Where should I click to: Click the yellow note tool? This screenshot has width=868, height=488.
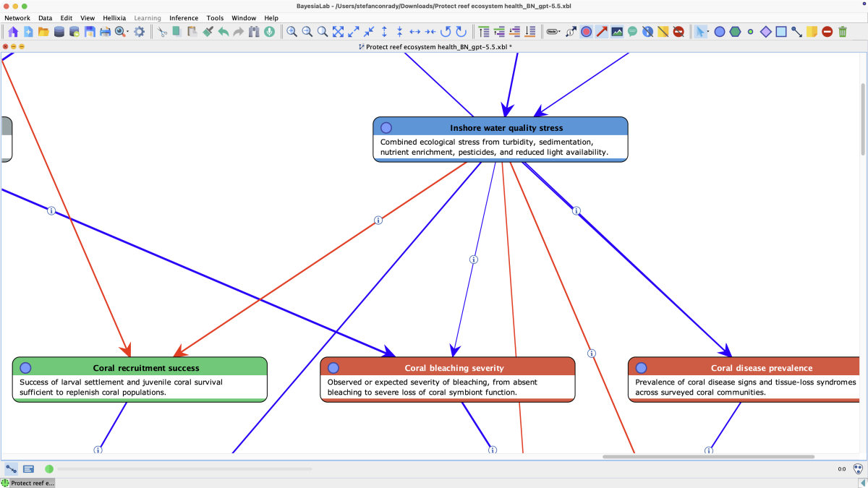click(812, 32)
